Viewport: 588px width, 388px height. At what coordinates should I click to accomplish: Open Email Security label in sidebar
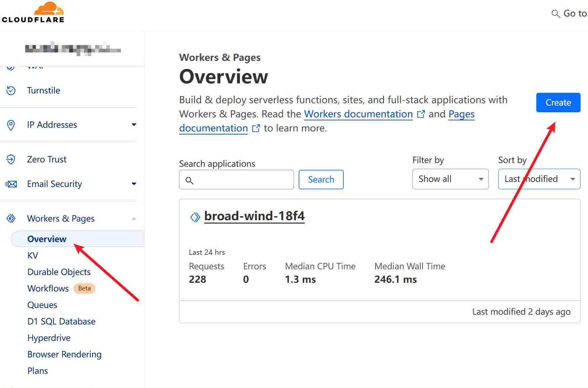pyautogui.click(x=54, y=184)
